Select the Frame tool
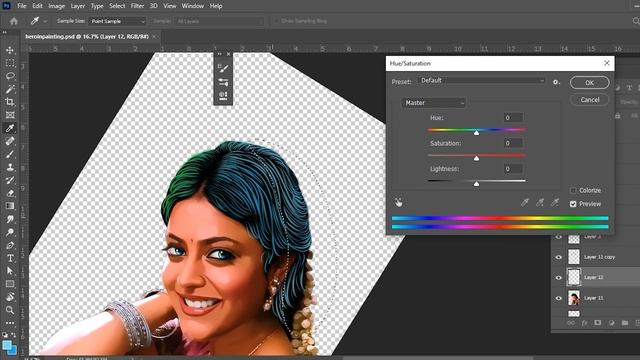 (x=10, y=115)
